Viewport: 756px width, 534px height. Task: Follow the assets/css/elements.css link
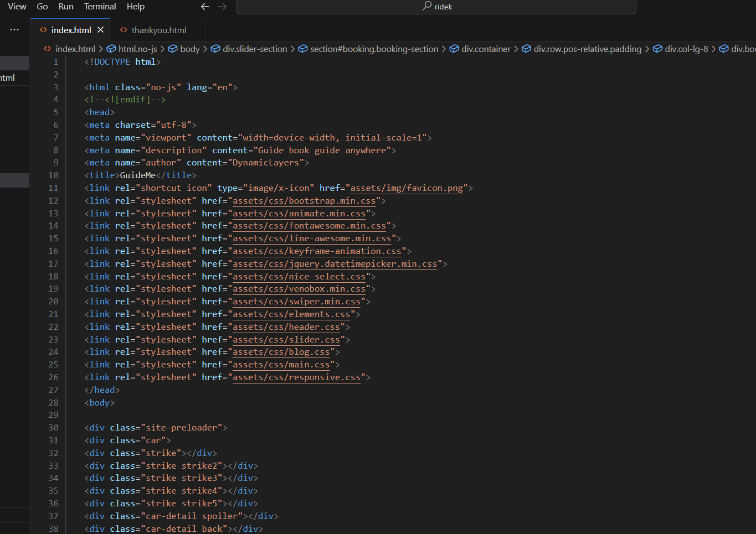coord(291,314)
